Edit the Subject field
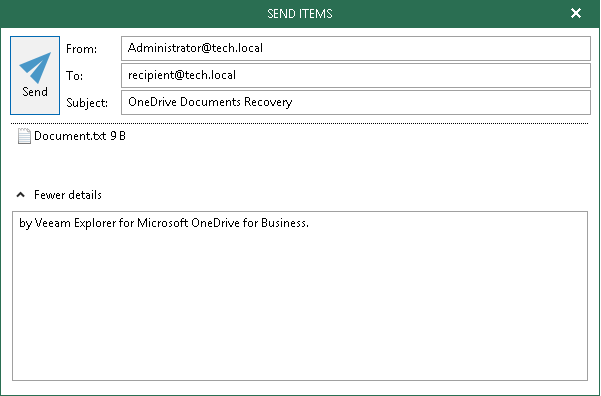The image size is (601, 396). pyautogui.click(x=356, y=102)
